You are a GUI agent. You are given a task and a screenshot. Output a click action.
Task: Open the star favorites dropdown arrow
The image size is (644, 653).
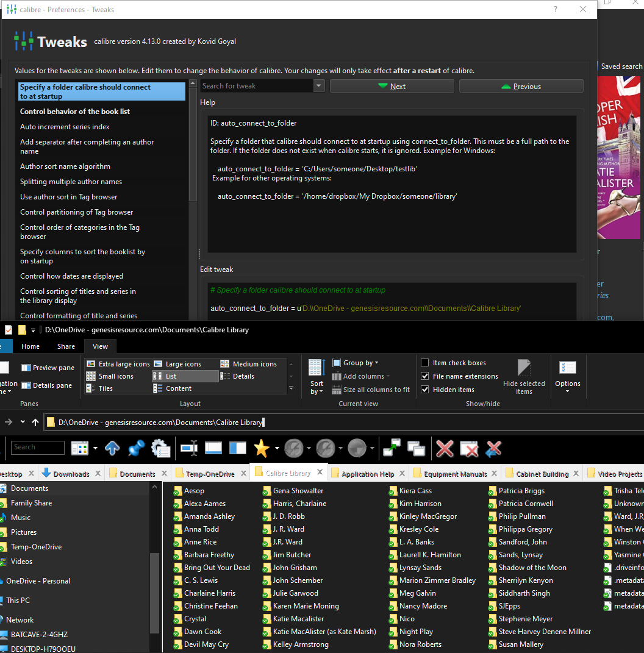click(277, 448)
